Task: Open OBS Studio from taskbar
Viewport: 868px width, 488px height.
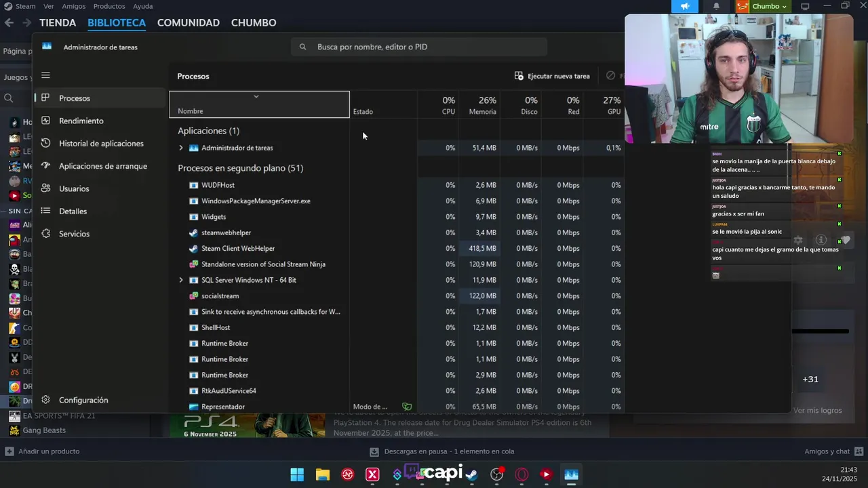Action: click(497, 474)
